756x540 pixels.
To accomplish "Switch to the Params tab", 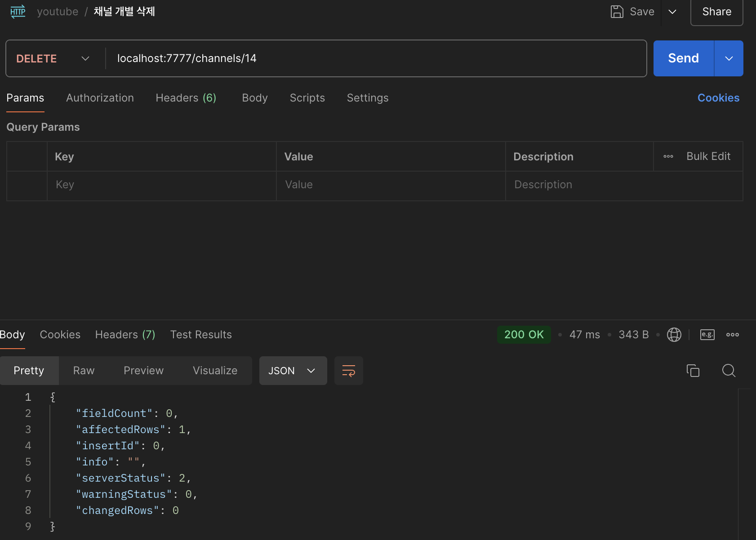I will [x=25, y=98].
